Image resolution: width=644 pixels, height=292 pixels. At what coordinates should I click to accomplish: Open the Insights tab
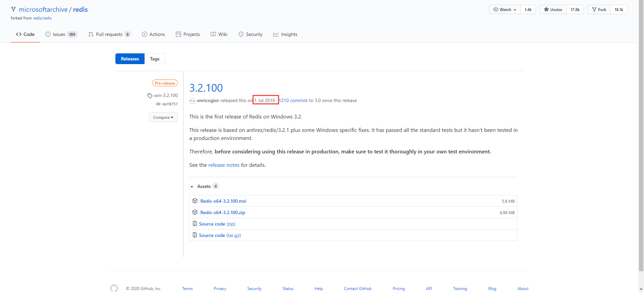(285, 34)
